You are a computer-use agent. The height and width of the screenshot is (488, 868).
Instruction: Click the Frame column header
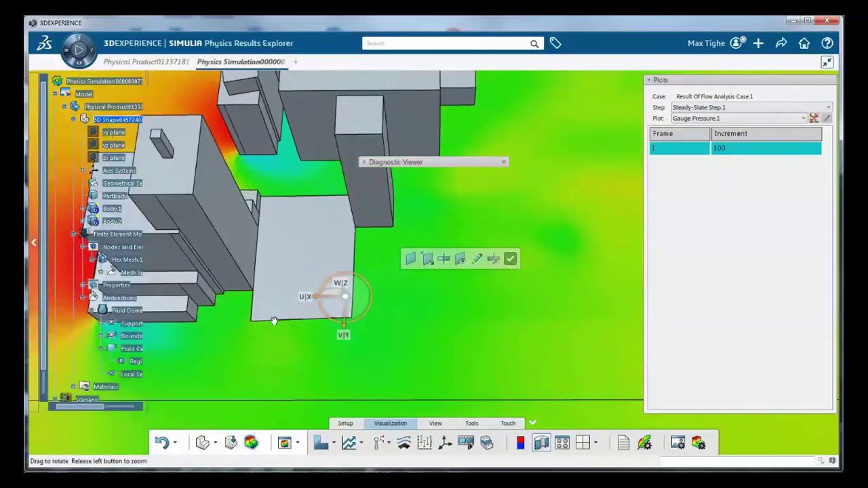(x=679, y=134)
